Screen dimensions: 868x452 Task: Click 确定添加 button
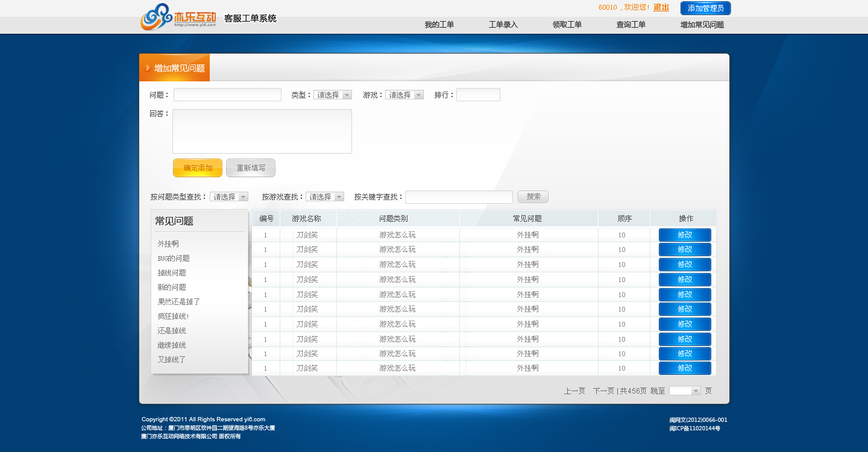click(198, 168)
